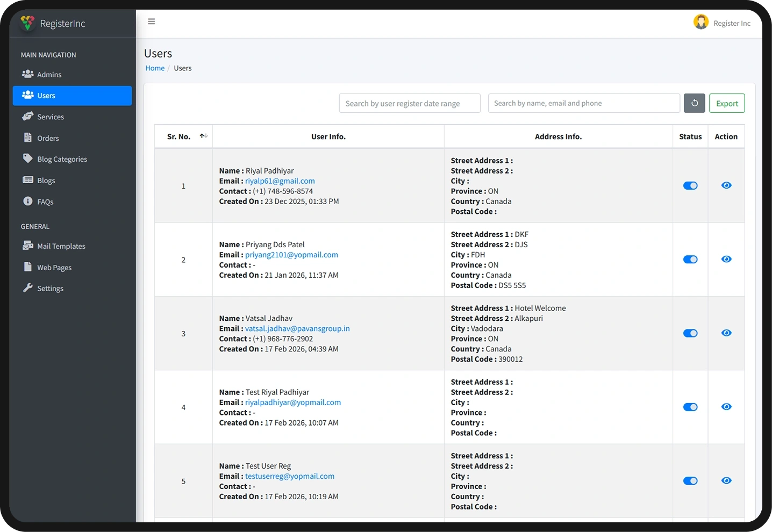Image resolution: width=772 pixels, height=532 pixels.
Task: Click the Settings wrench icon
Action: pos(28,288)
